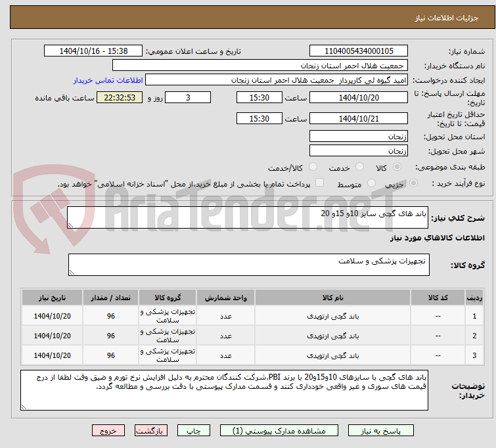Click quantity 96 in row 2
Viewport: 496px width, 448px height.
click(111, 336)
